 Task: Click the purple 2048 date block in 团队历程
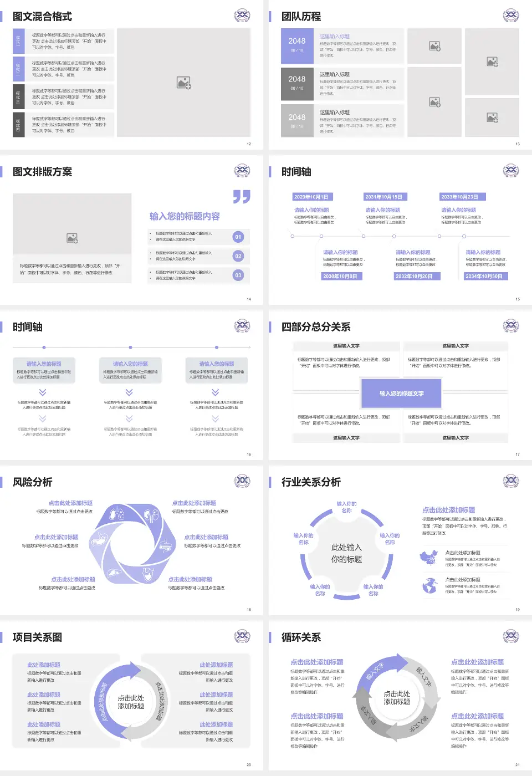click(x=297, y=45)
